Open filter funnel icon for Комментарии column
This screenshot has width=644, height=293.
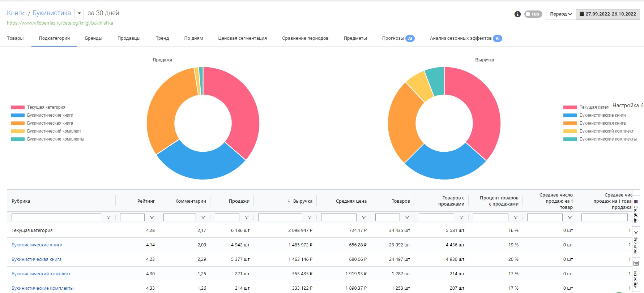tap(203, 217)
